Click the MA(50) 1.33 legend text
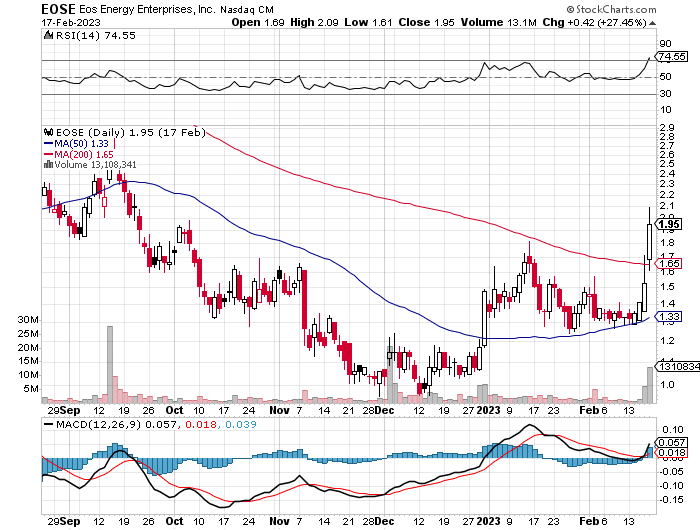The height and width of the screenshot is (530, 700). tap(82, 144)
